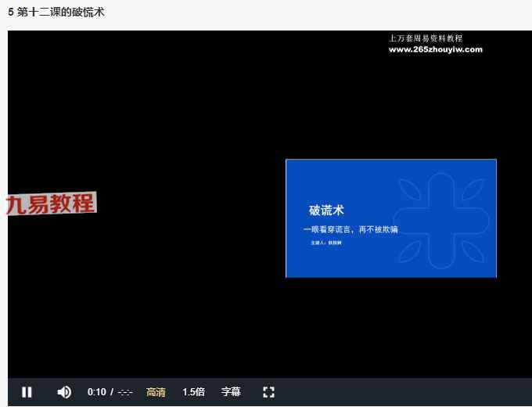Open the 高清 quality selector
Viewport: 532px width, 407px height.
click(156, 392)
